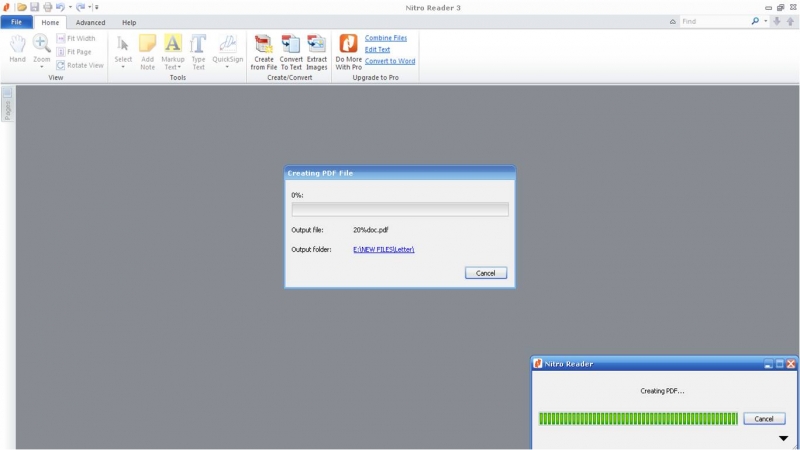Screen dimensions: 800x450
Task: Click inside the Find search field
Action: [714, 21]
